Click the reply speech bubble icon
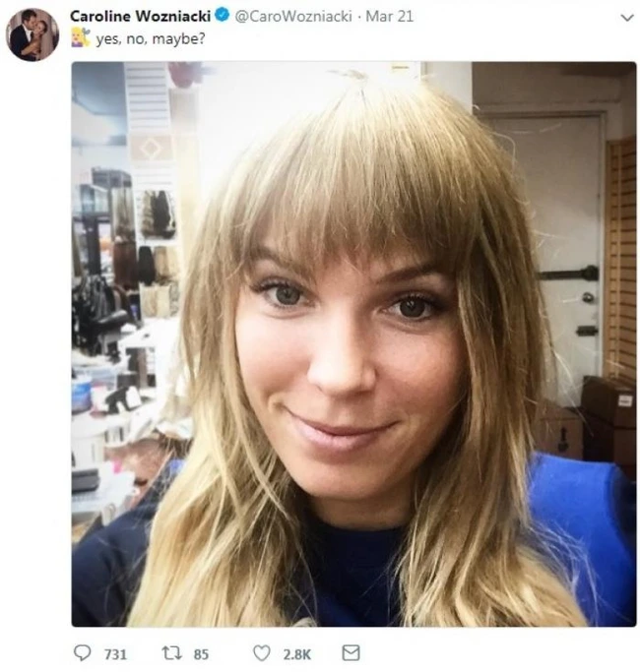640x672 pixels. [83, 653]
